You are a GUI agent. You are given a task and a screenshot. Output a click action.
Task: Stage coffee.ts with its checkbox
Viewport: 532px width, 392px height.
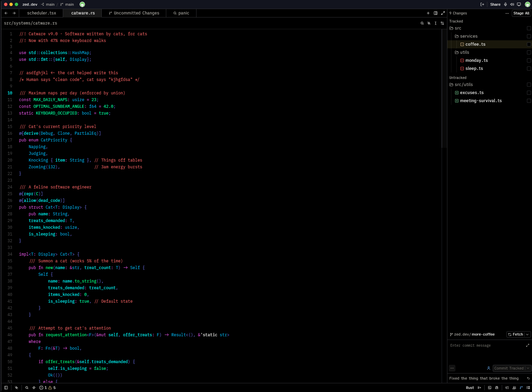click(x=529, y=44)
